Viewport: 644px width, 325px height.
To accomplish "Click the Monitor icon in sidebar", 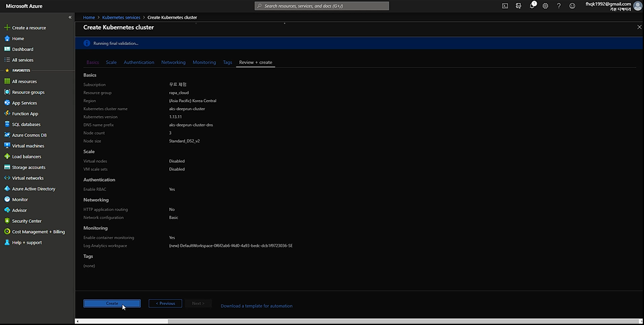I will point(7,199).
